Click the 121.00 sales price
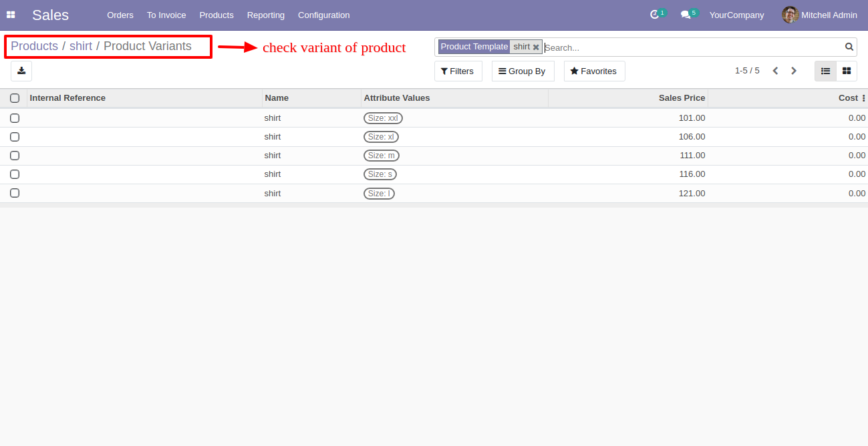Screen dimensions: 868x446 pos(692,194)
